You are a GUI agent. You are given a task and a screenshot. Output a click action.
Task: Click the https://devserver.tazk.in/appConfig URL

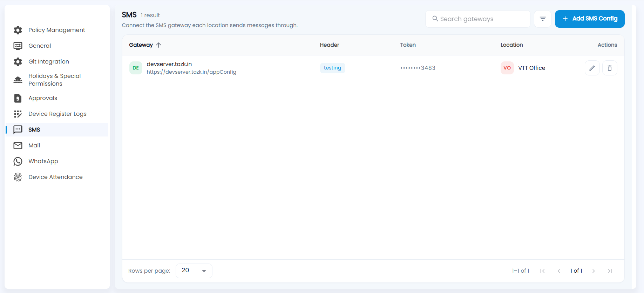coord(191,72)
